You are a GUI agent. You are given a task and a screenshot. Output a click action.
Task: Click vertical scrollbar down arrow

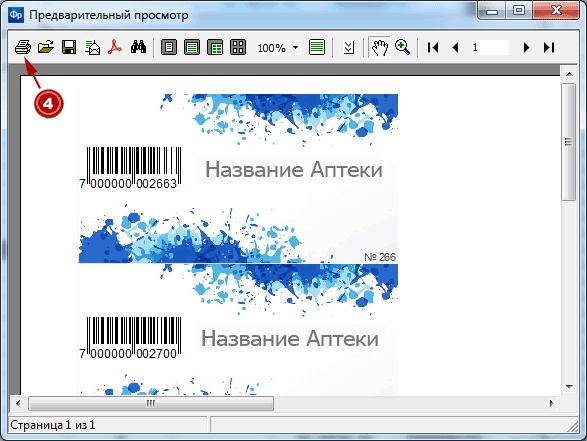[569, 387]
